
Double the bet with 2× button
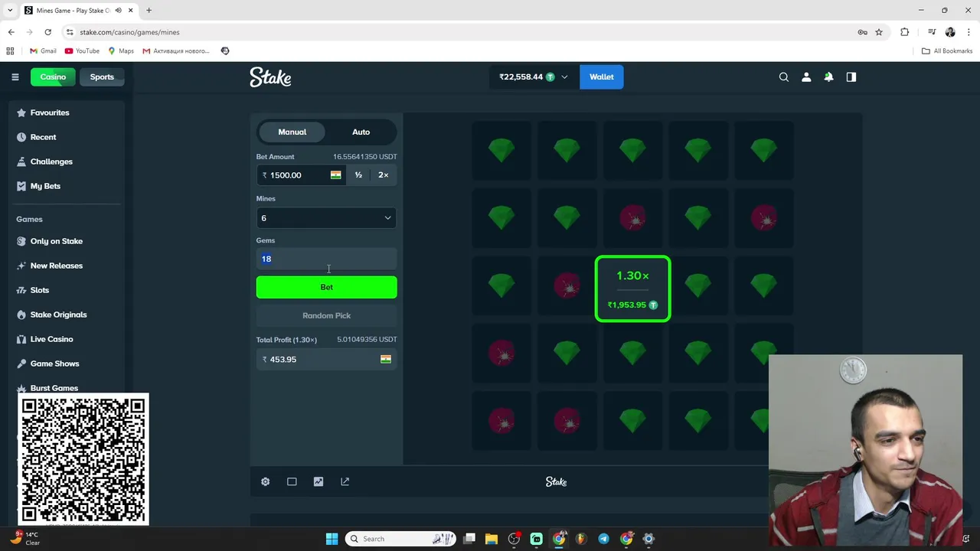[x=384, y=175]
